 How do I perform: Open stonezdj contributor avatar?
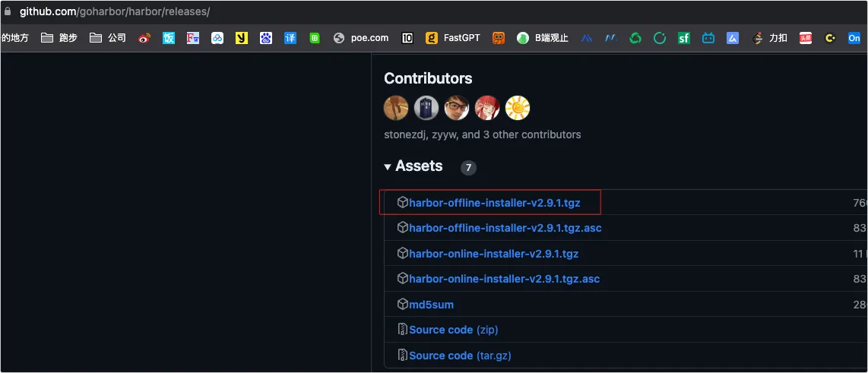point(396,108)
